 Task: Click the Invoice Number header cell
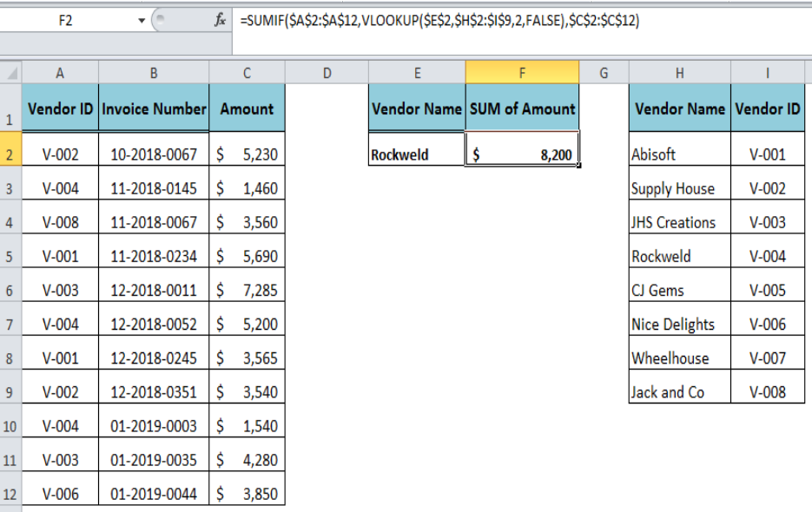(154, 108)
